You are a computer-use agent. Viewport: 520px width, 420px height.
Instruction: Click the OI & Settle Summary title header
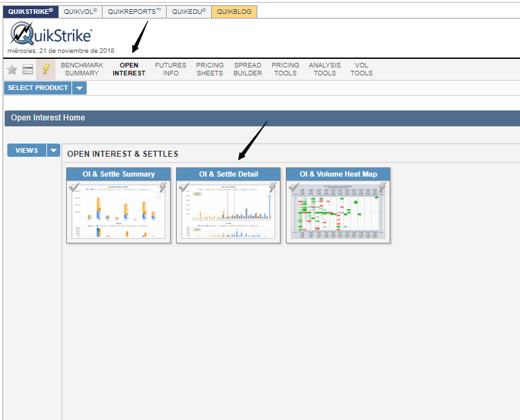coord(118,174)
